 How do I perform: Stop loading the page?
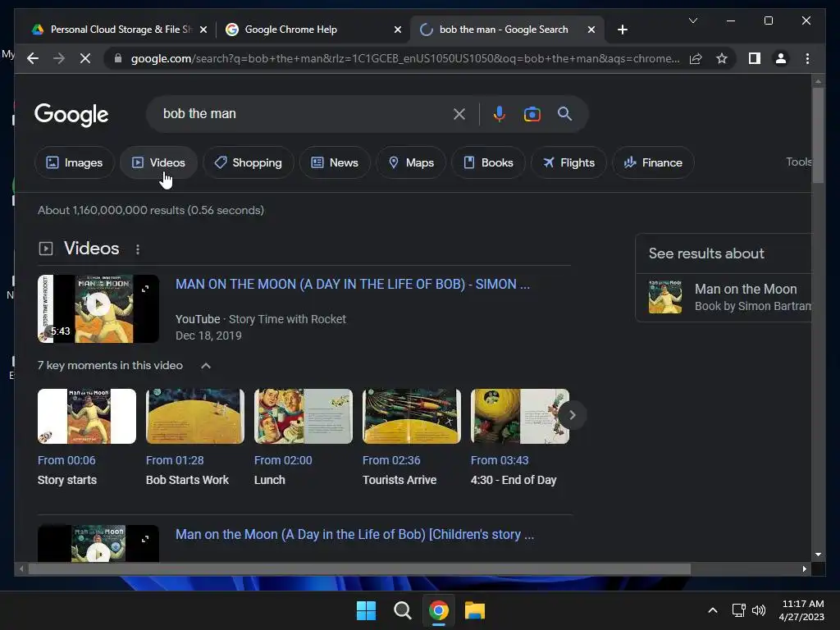[85, 58]
